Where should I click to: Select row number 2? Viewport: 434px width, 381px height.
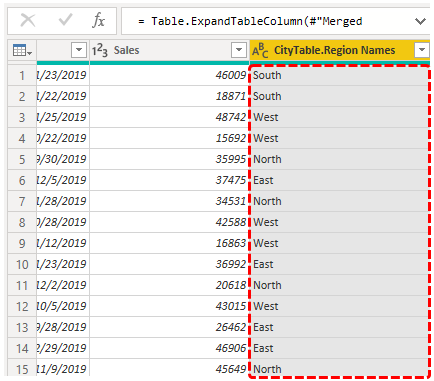click(x=22, y=96)
